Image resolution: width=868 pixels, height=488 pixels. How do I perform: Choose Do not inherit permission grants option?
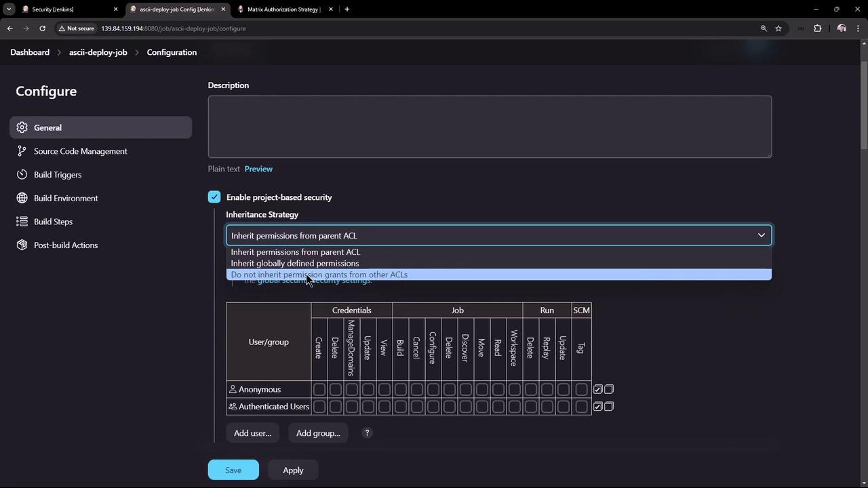click(319, 275)
